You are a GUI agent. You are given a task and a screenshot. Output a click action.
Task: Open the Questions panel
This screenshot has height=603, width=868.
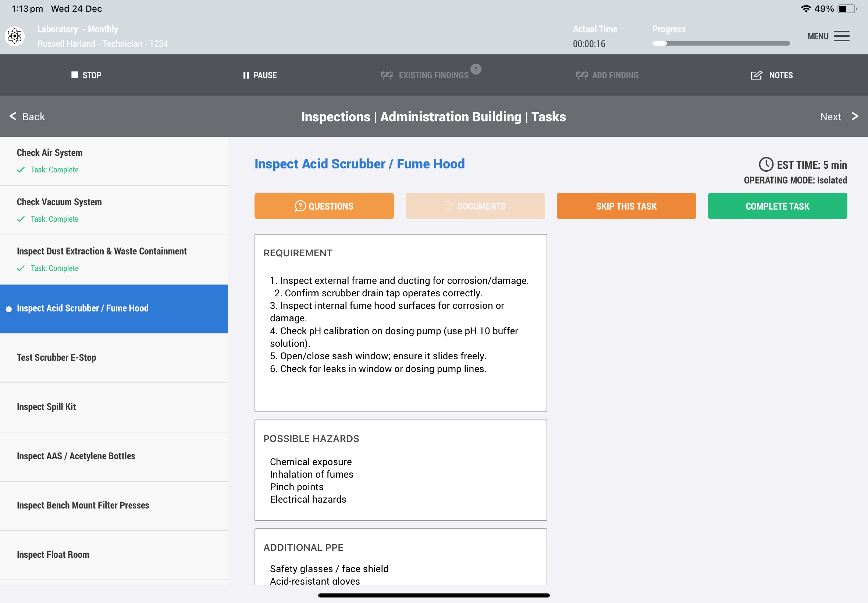[324, 206]
